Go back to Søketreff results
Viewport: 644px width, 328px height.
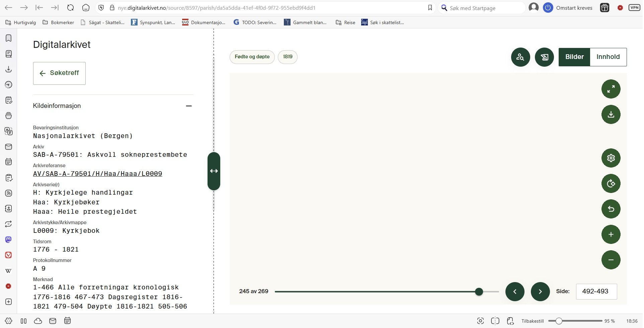tap(60, 73)
